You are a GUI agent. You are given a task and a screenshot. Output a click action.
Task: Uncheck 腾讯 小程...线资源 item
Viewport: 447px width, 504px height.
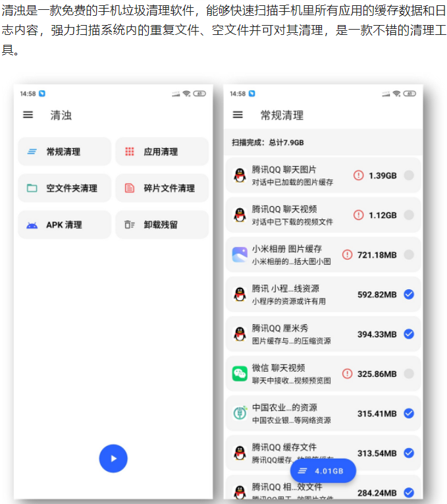(409, 294)
